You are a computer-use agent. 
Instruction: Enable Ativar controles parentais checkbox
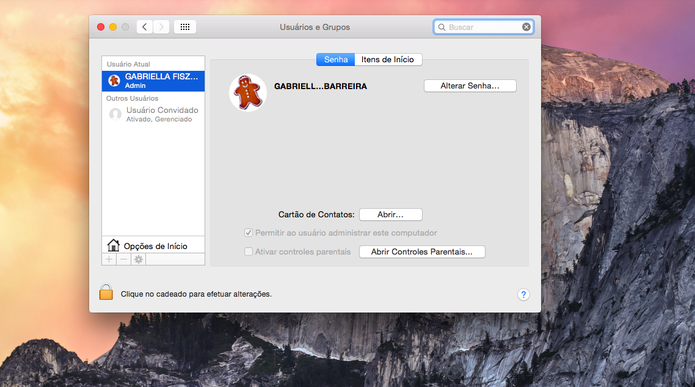[x=248, y=252]
